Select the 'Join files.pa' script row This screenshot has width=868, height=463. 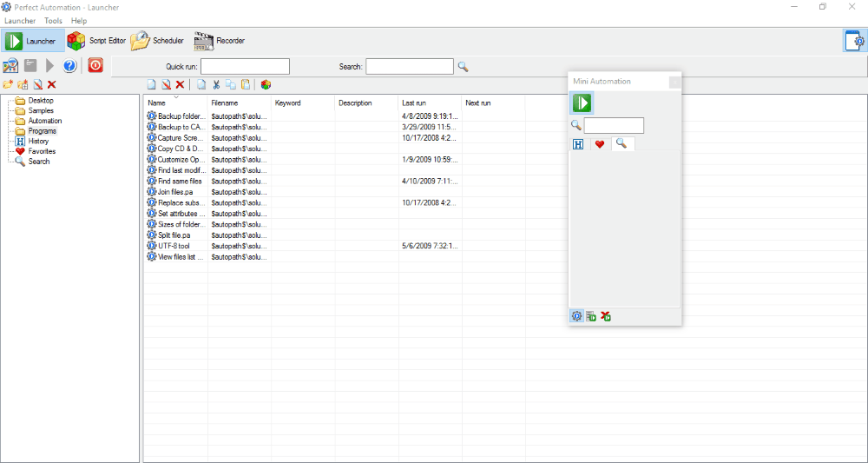click(x=334, y=192)
